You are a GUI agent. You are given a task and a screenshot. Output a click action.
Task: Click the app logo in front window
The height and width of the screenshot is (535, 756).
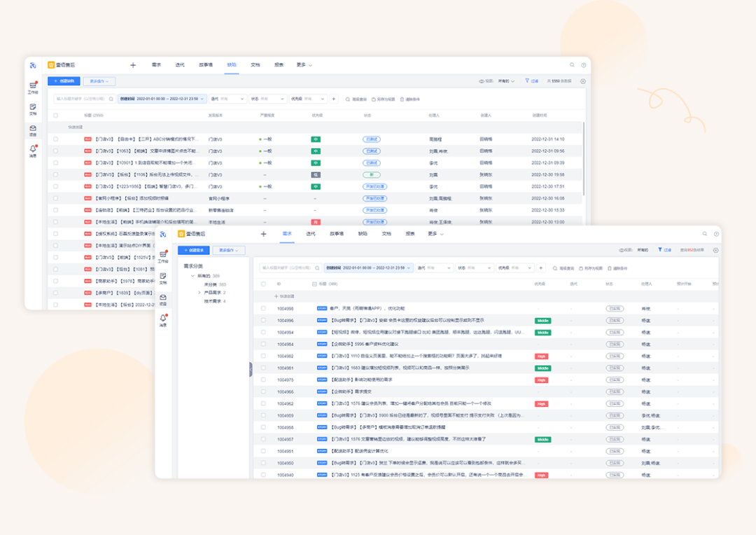pyautogui.click(x=163, y=234)
